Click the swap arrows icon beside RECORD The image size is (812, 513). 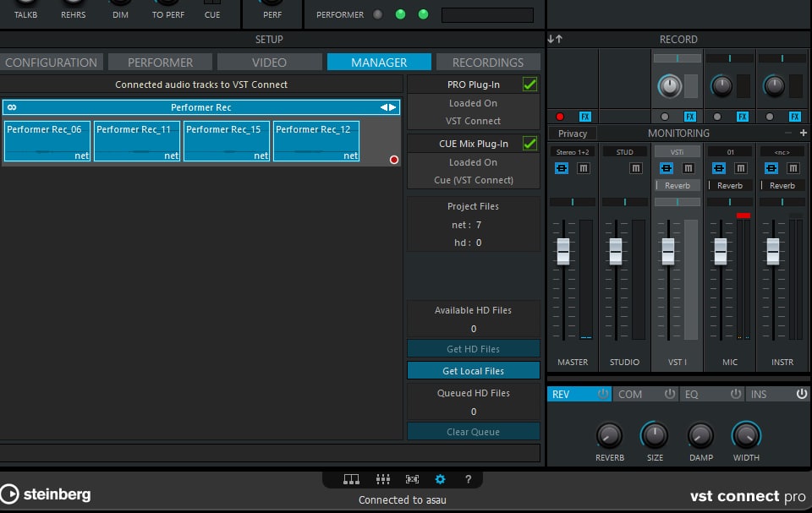555,39
